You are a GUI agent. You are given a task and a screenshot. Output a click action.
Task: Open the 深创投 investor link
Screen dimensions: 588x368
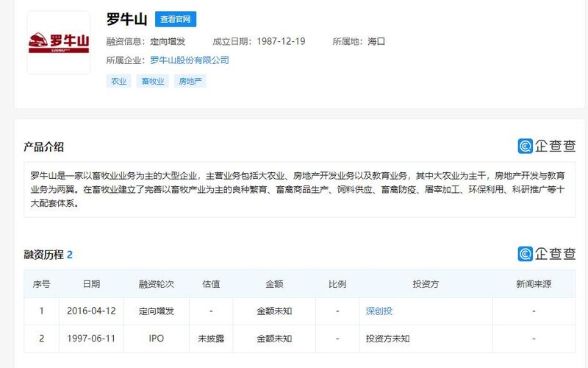coord(379,311)
